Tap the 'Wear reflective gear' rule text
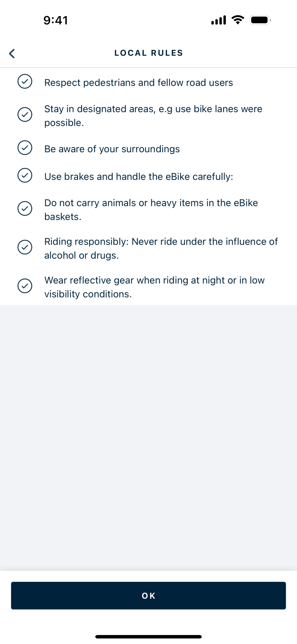This screenshot has width=297, height=644. pos(154,287)
